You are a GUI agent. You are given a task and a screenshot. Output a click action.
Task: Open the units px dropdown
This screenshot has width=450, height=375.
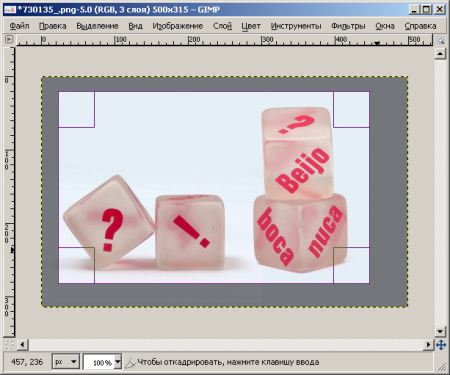66,362
